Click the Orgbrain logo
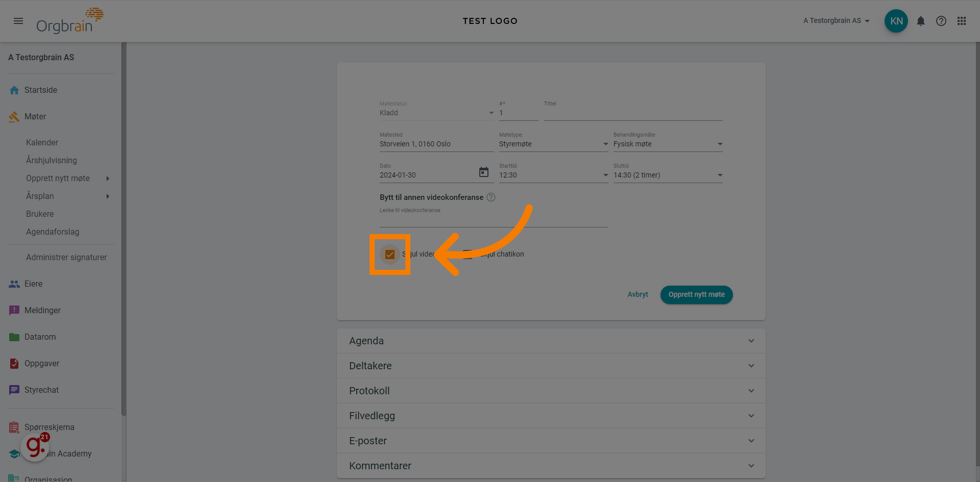The height and width of the screenshot is (482, 980). (69, 21)
